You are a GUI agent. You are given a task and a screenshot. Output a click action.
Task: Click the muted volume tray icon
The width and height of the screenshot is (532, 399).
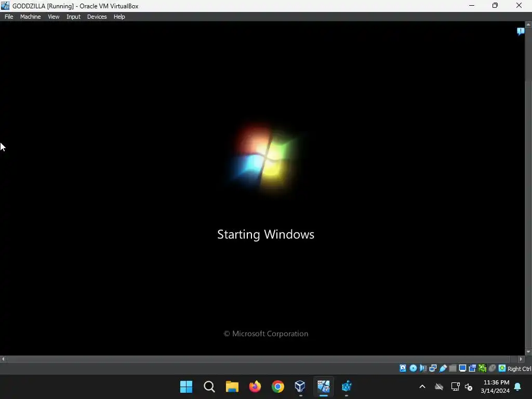pyautogui.click(x=469, y=387)
